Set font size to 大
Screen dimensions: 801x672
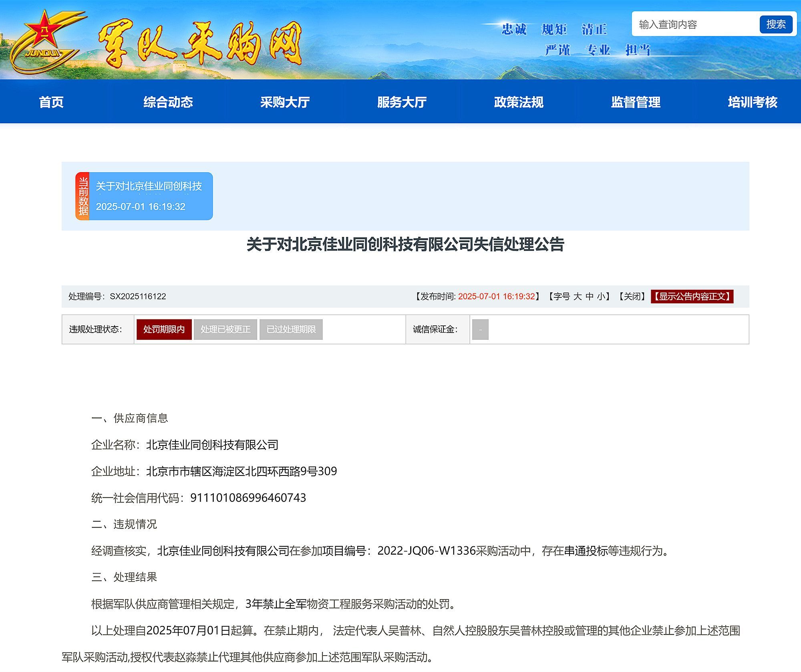(577, 296)
